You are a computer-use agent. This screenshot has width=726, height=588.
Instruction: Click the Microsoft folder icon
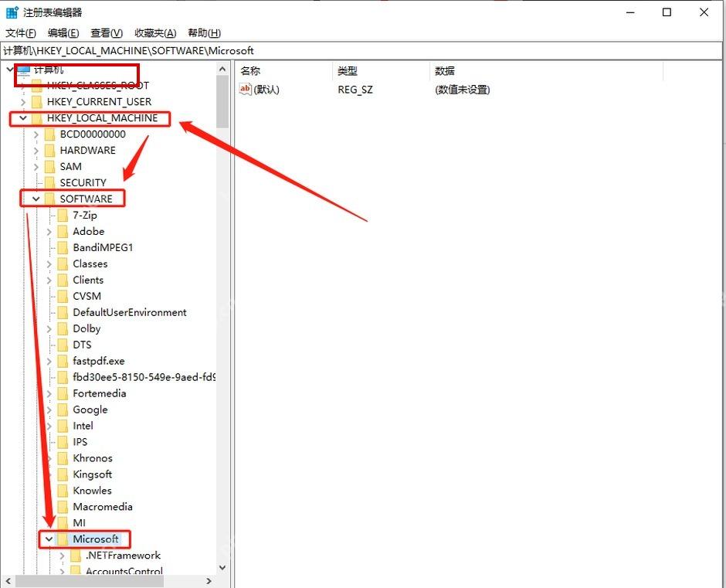pyautogui.click(x=63, y=539)
